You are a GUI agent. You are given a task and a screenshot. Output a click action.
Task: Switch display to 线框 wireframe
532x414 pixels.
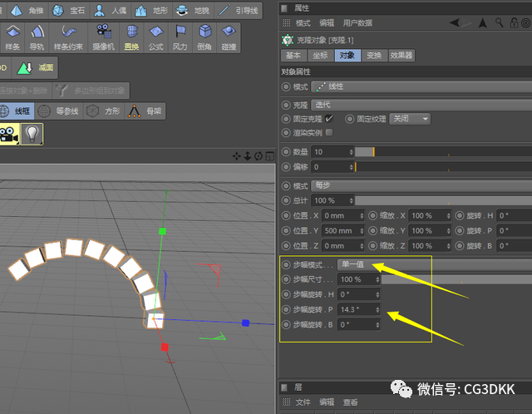16,111
